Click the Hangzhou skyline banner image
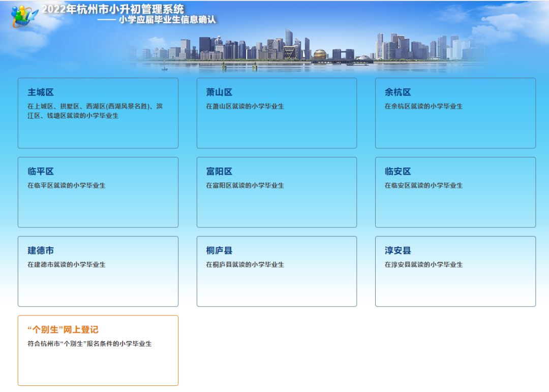This screenshot has width=549, height=392. [x=305, y=50]
